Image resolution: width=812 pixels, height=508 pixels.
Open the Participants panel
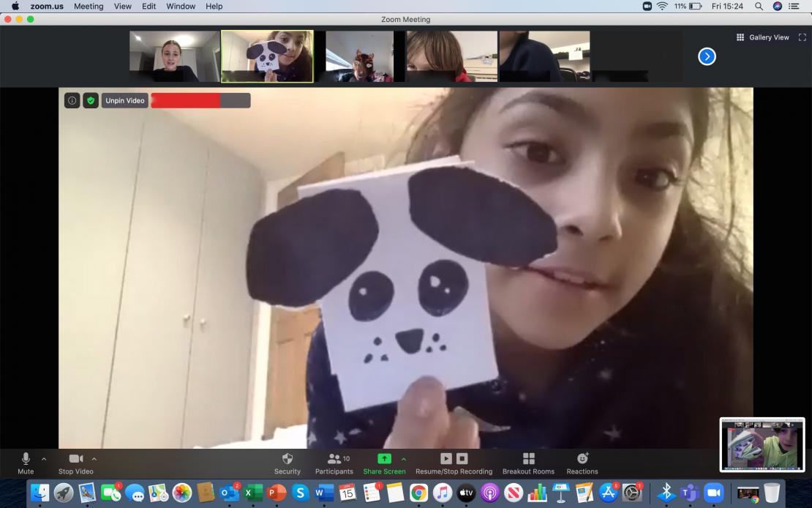334,459
